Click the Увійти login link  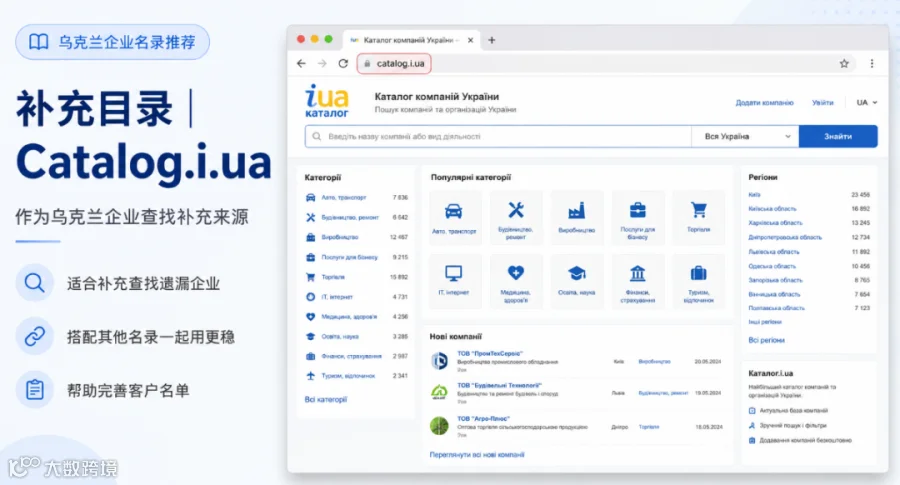pyautogui.click(x=823, y=103)
